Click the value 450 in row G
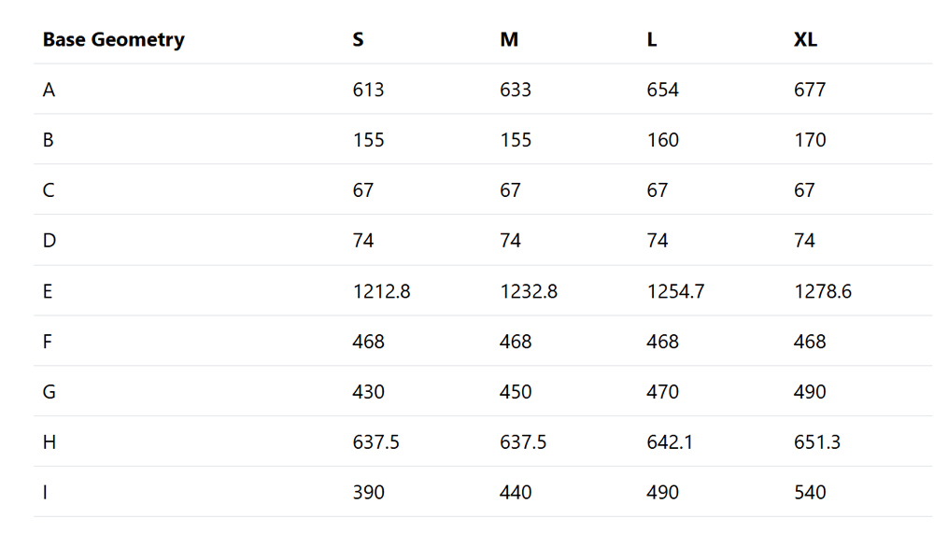 click(516, 392)
